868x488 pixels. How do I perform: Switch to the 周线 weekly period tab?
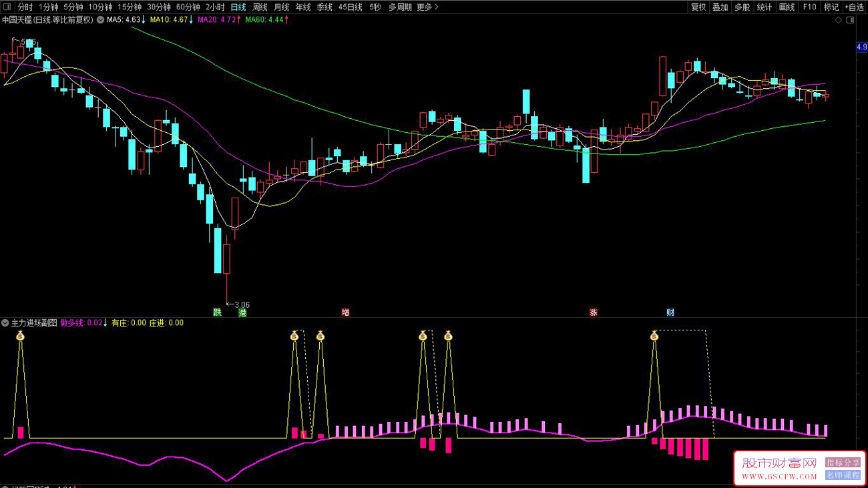(x=260, y=7)
